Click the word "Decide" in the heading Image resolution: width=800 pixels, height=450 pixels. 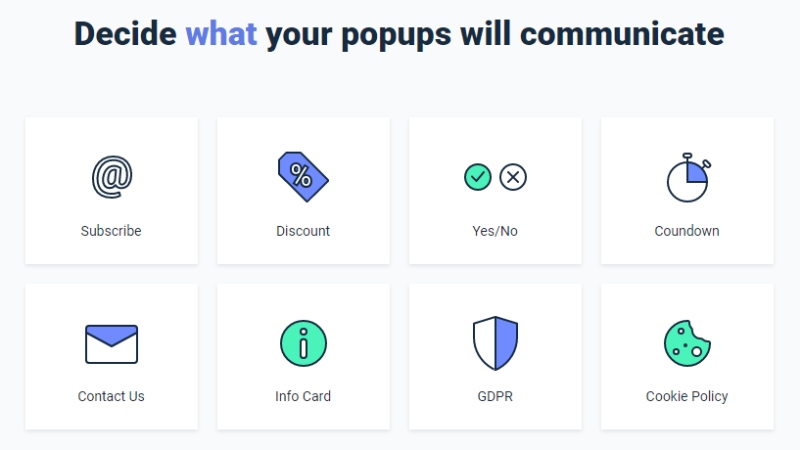click(x=125, y=33)
